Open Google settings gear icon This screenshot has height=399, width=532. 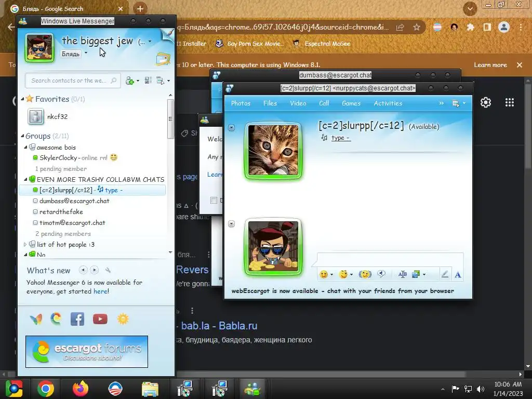[x=486, y=102]
